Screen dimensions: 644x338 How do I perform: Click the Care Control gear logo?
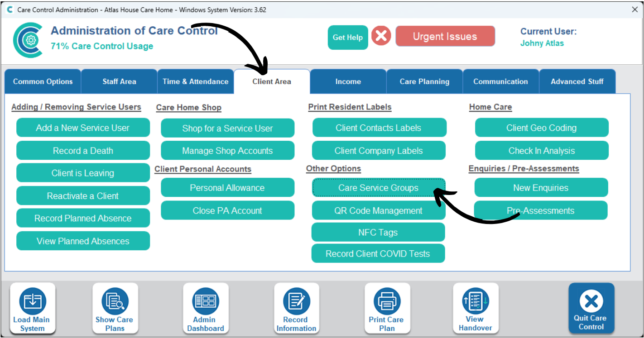click(28, 40)
